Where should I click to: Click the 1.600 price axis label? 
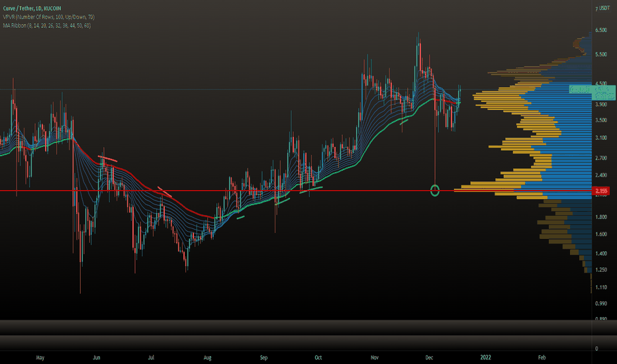(601, 234)
